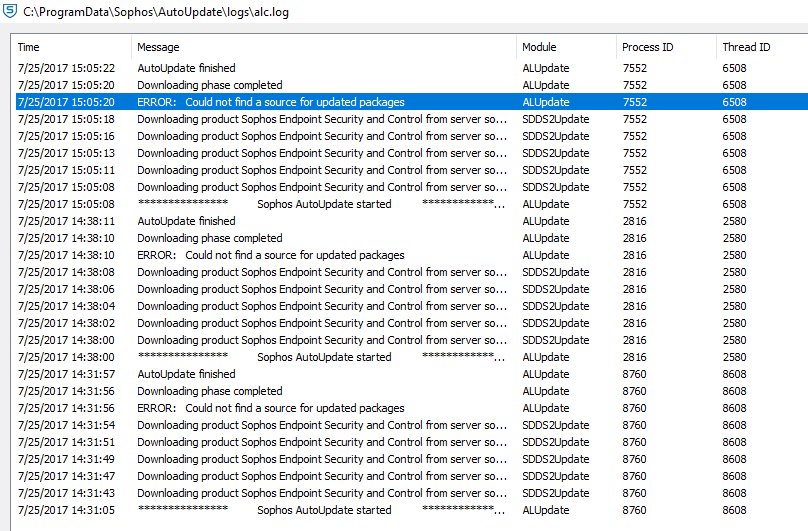Select the Downloading product row at 14:38:08

coord(412,272)
